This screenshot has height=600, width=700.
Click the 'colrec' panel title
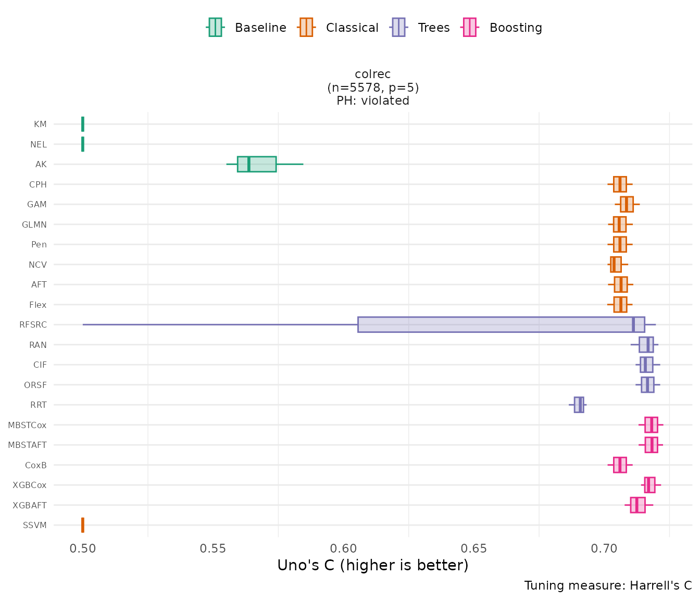point(373,74)
